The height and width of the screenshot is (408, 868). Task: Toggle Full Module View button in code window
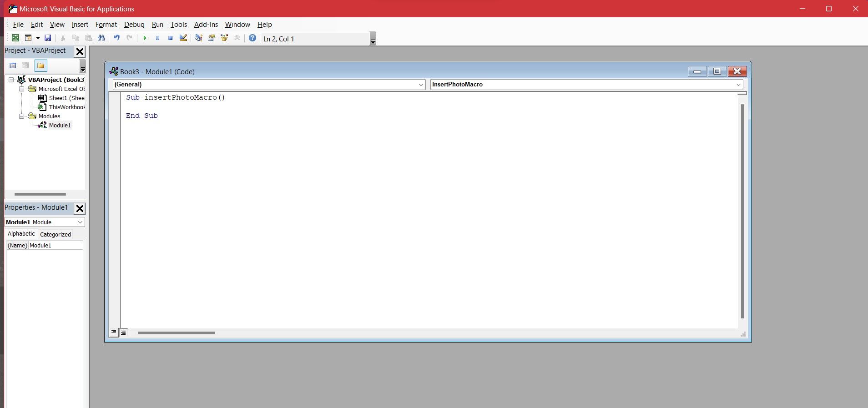point(123,332)
